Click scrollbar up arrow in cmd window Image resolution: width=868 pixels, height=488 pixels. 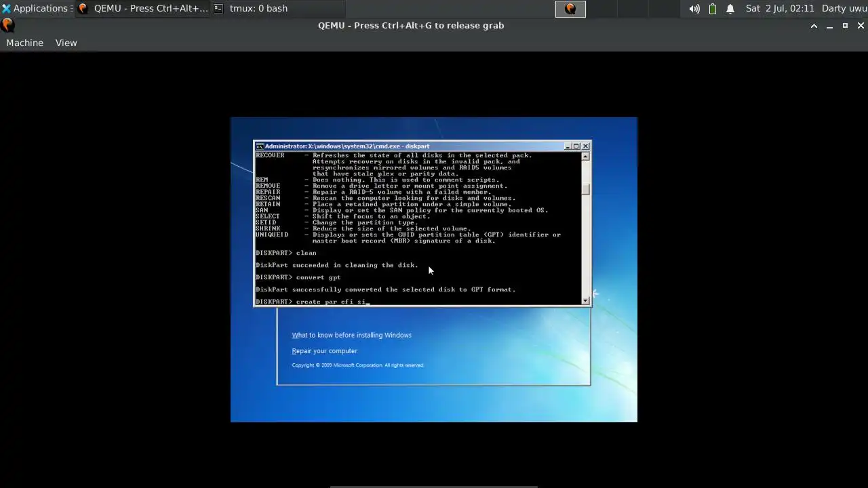[585, 156]
